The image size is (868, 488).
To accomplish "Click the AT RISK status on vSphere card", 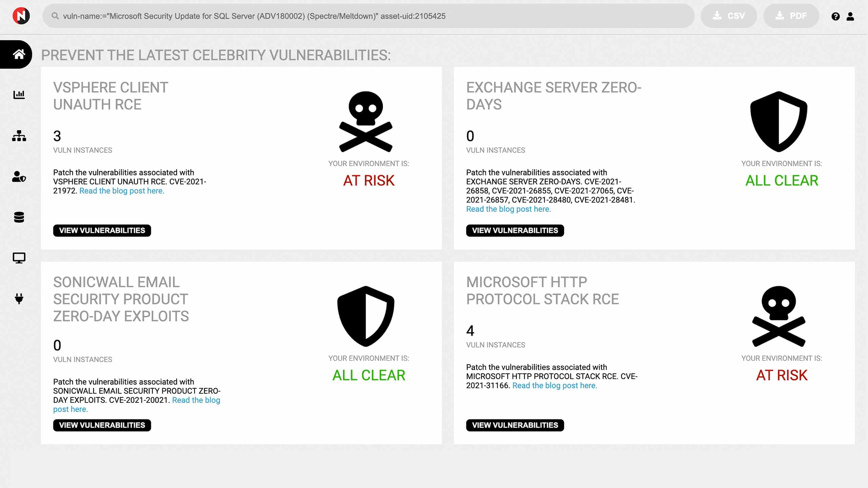I will tap(369, 180).
